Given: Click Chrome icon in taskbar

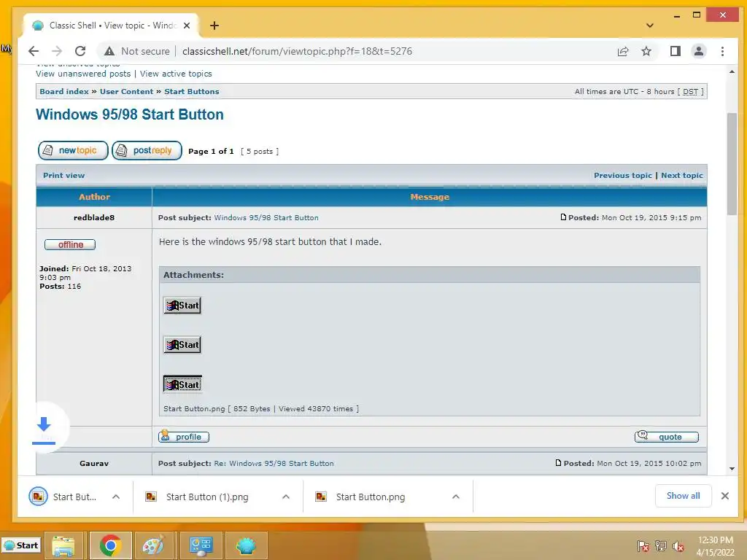Looking at the screenshot, I should (x=111, y=545).
